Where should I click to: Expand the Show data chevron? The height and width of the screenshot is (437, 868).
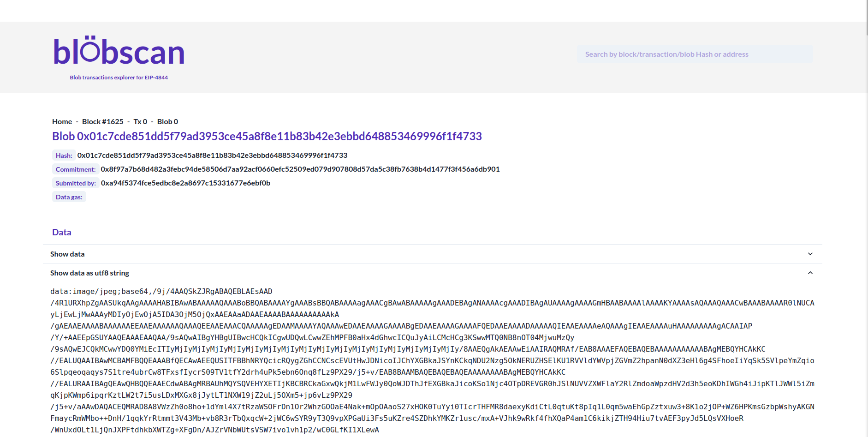pyautogui.click(x=810, y=254)
